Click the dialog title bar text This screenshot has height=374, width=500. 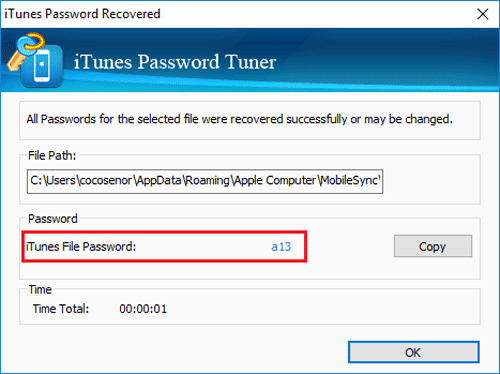pyautogui.click(x=82, y=14)
